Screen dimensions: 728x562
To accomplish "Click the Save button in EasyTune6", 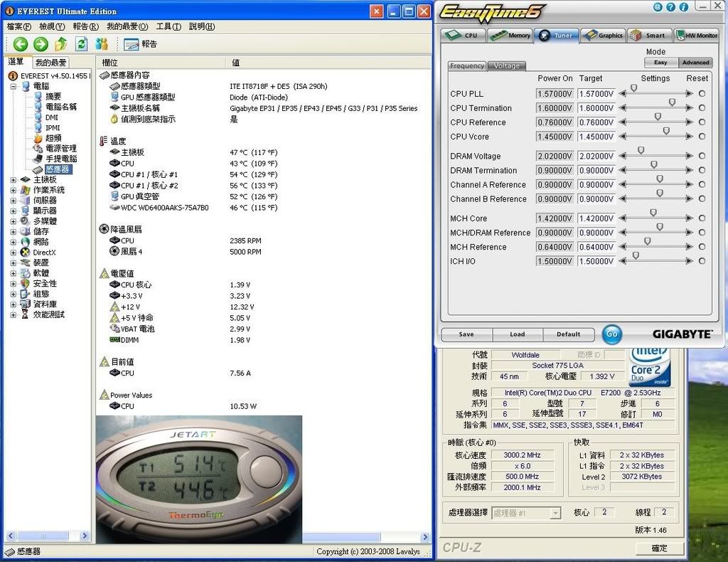I will (x=466, y=334).
